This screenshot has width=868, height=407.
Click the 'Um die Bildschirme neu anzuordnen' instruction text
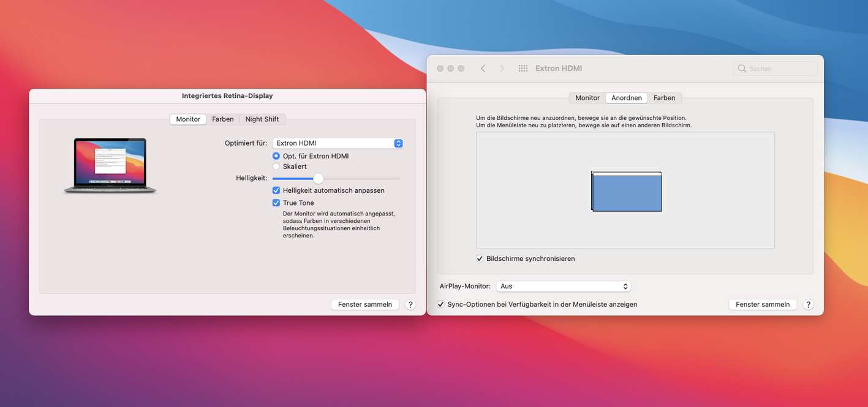click(x=581, y=118)
